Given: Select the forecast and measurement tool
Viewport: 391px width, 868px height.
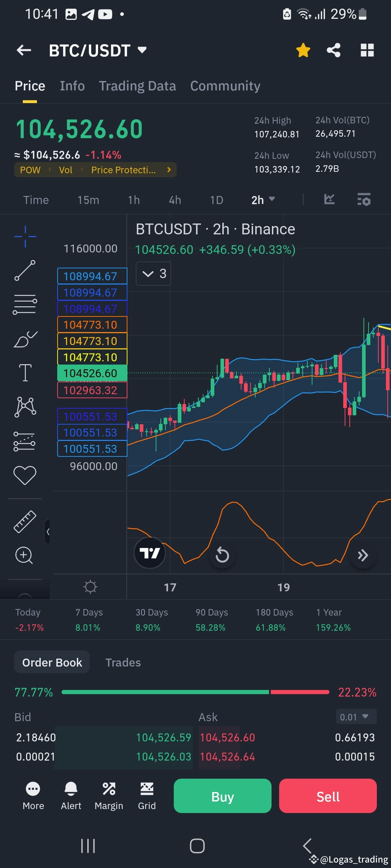Looking at the screenshot, I should [x=24, y=441].
